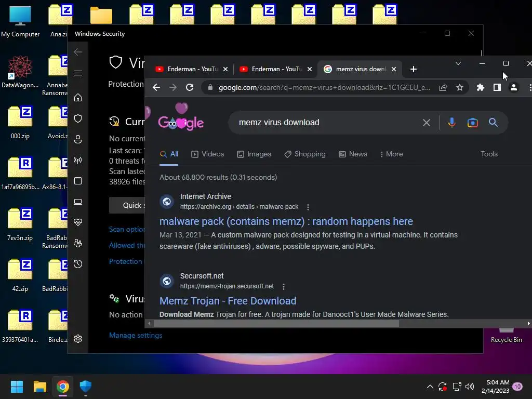Select the All results tab
Screen dimensions: 532x399
click(169, 154)
